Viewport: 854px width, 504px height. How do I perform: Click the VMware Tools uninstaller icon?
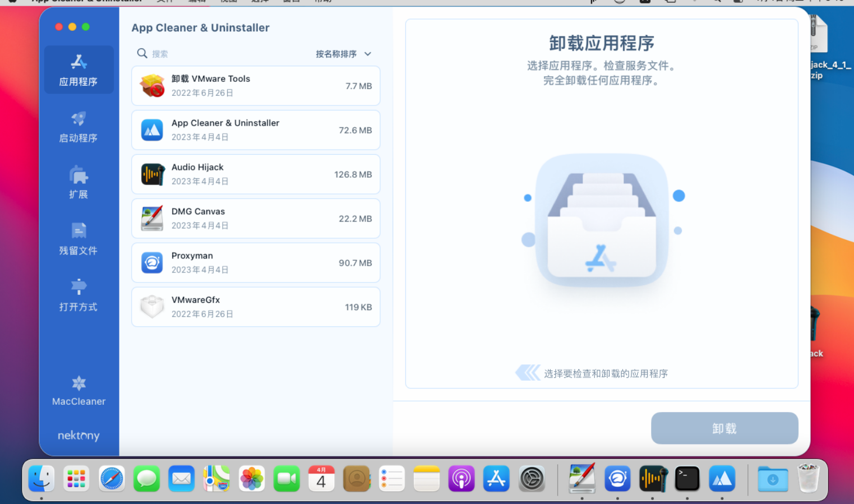click(x=152, y=86)
